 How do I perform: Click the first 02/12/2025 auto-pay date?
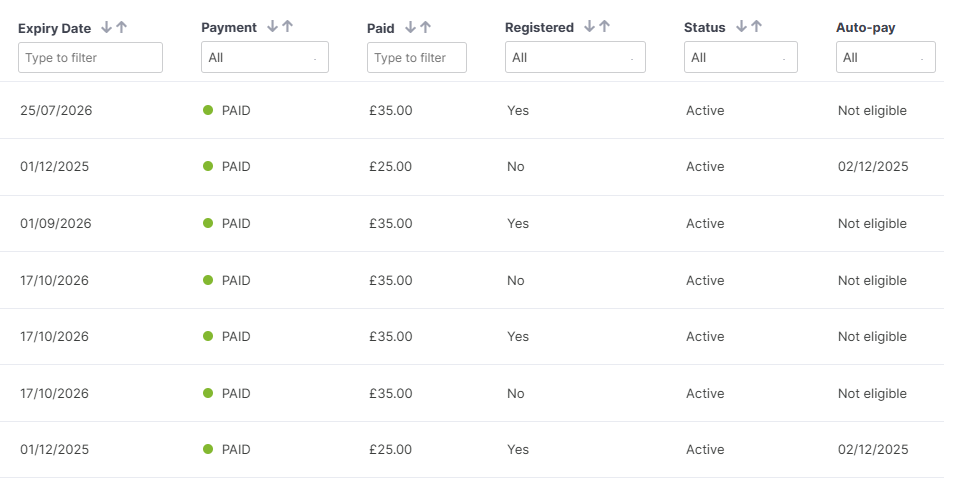click(x=873, y=167)
